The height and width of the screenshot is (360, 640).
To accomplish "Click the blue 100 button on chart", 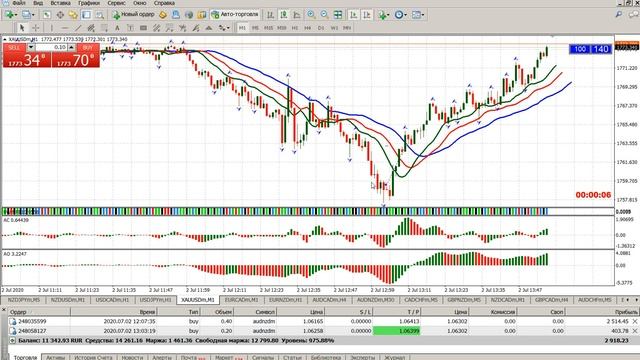I will pos(580,49).
